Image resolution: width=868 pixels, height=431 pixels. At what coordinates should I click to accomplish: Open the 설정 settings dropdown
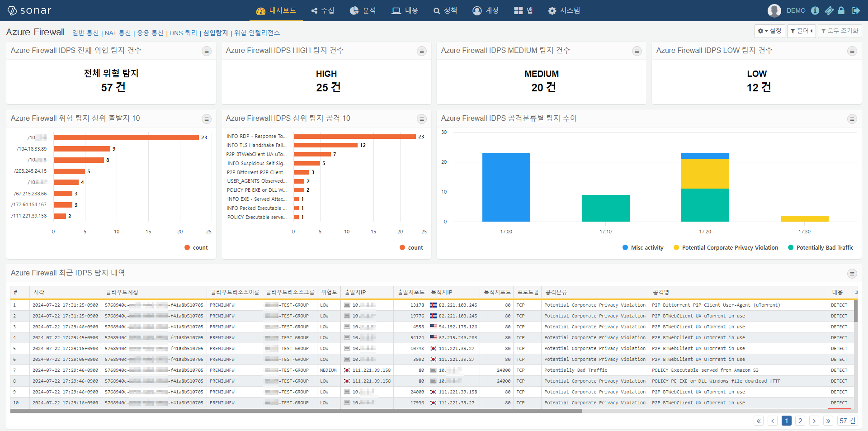(x=770, y=31)
